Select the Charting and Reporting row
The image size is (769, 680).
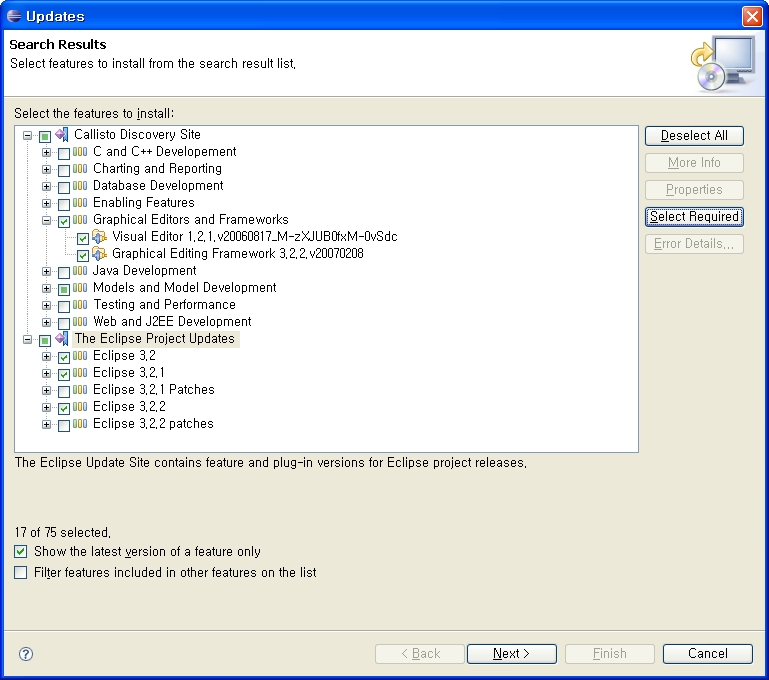coord(157,169)
